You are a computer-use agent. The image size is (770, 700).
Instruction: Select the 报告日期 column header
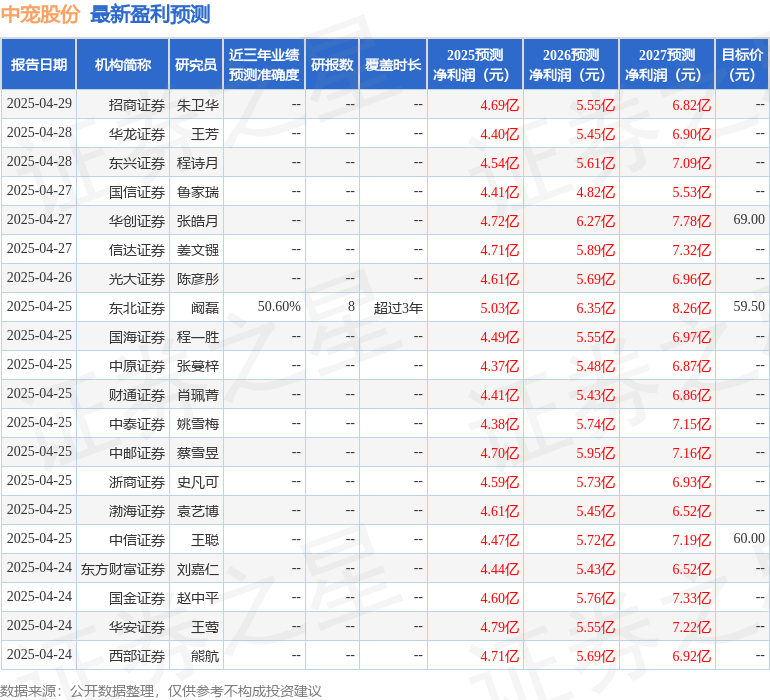coord(39,64)
